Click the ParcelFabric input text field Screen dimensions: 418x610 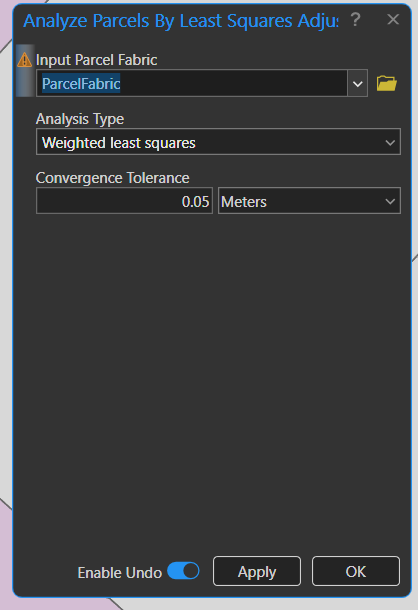192,83
